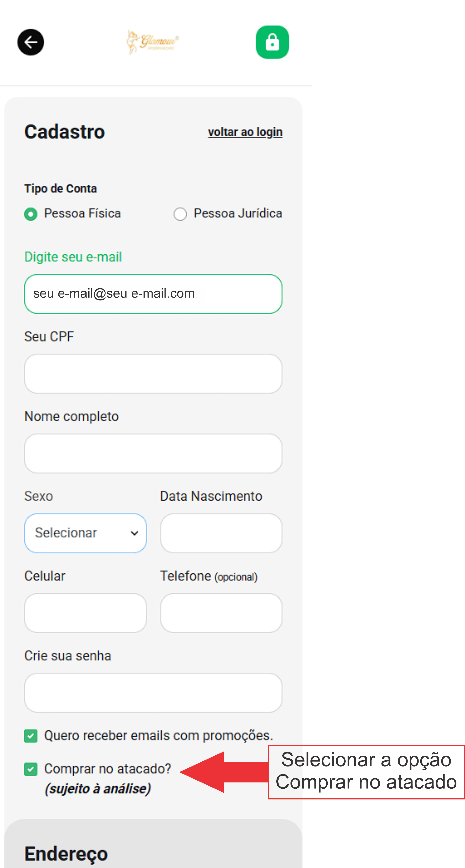
Task: Select the Pessoa Jurídica radio button
Action: point(180,214)
